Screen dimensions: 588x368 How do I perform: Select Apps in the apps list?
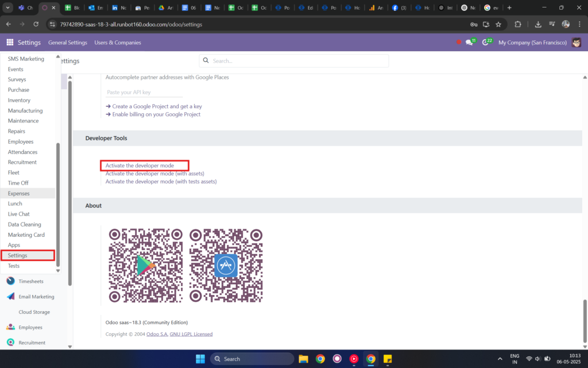[14, 245]
